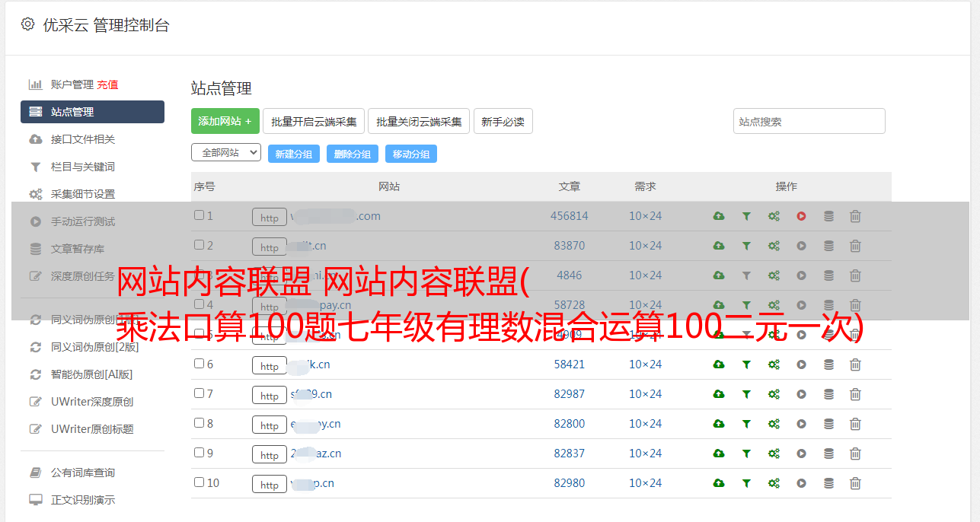
Task: Click the play icon in row 10
Action: pyautogui.click(x=801, y=483)
